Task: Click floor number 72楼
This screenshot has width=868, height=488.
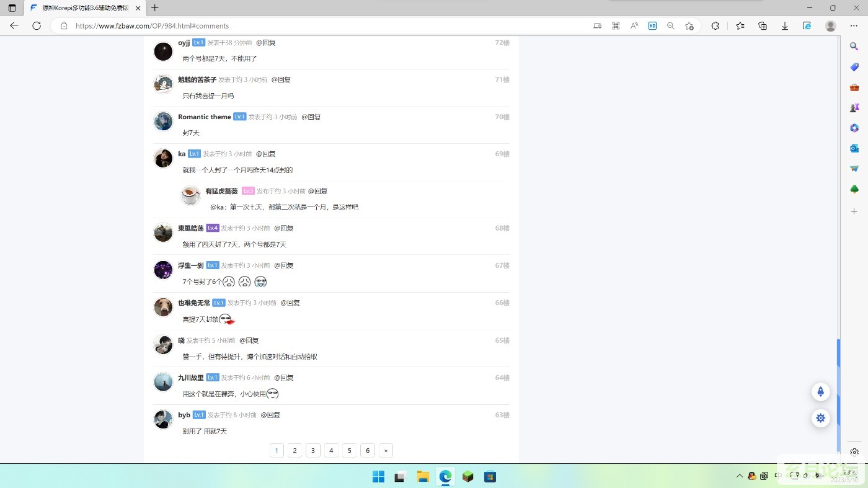Action: pos(502,43)
